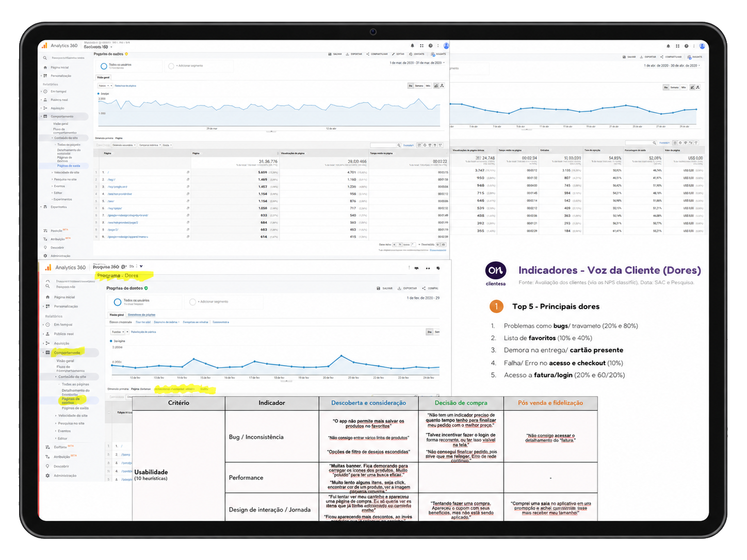Open Página inicial home icon in March report sidebar
The height and width of the screenshot is (560, 747).
pyautogui.click(x=45, y=68)
